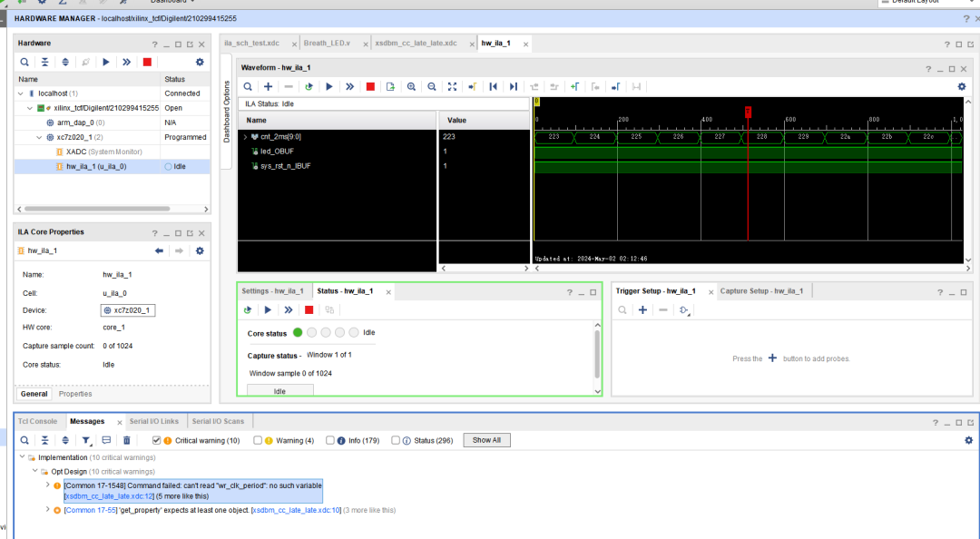The height and width of the screenshot is (539, 980).
Task: Jump to cursor in the waveform
Action: pos(473,87)
